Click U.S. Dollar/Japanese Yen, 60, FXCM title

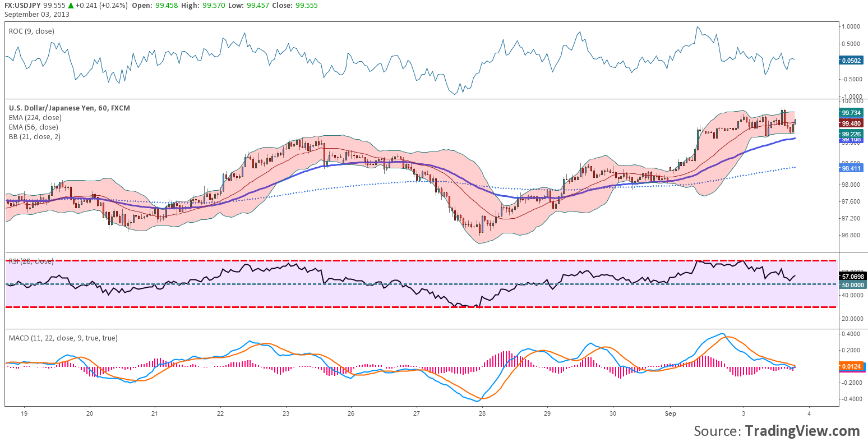69,108
